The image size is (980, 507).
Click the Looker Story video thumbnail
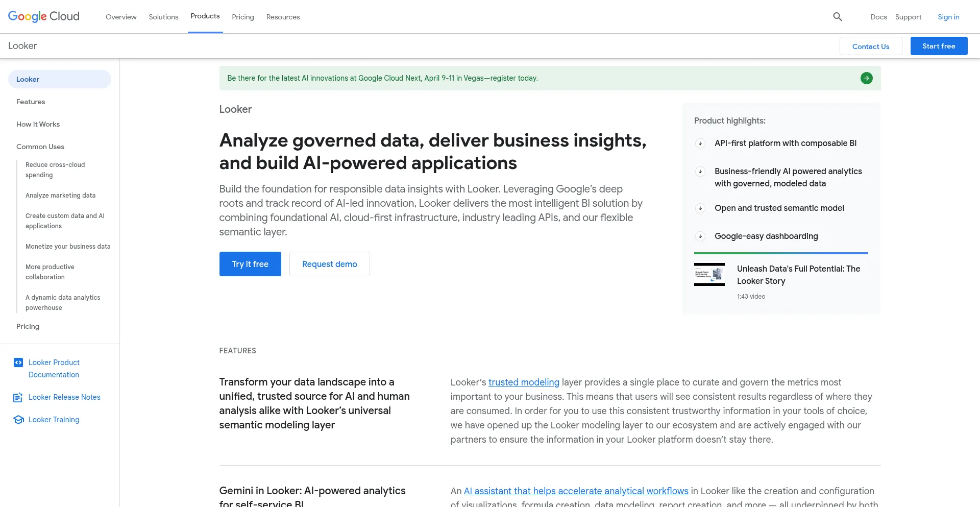click(x=709, y=274)
